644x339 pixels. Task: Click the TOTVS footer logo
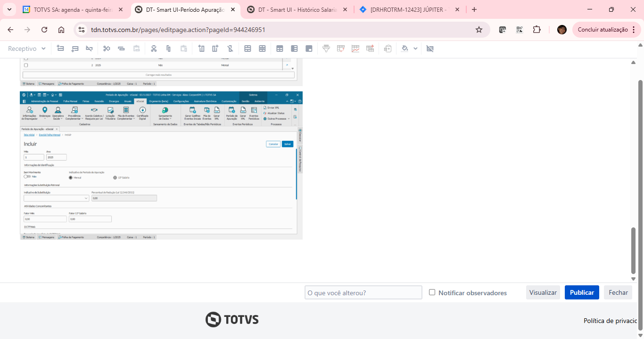pos(232,320)
